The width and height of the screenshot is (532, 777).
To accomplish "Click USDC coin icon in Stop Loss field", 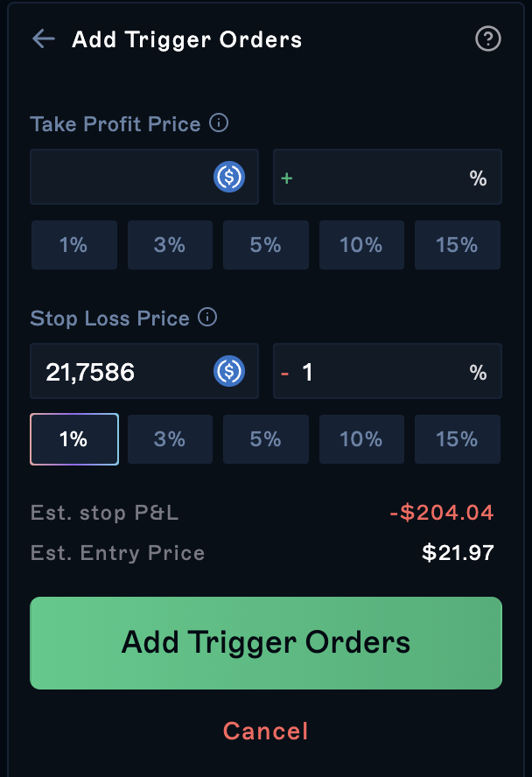I will pyautogui.click(x=229, y=372).
